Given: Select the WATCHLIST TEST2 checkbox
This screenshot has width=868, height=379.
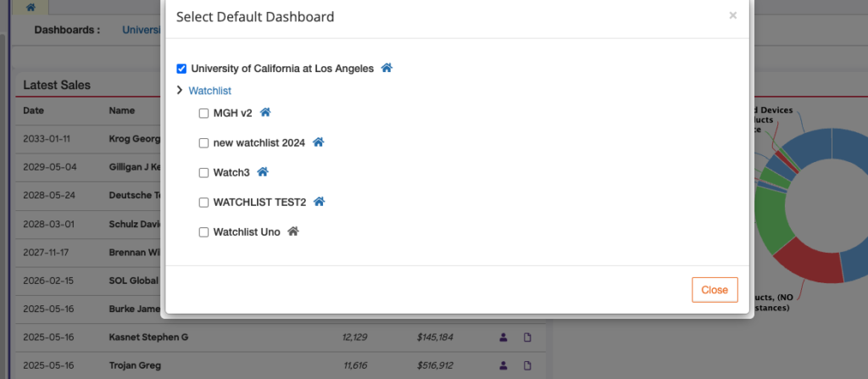Looking at the screenshot, I should coord(203,203).
